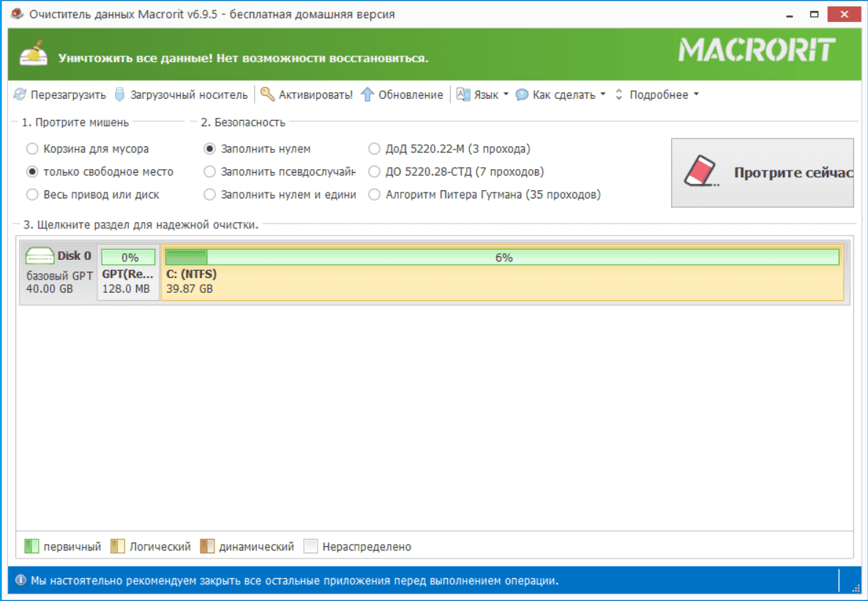Screen dimensions: 868x601
Task: Close the Macrorit window
Action: pos(844,15)
